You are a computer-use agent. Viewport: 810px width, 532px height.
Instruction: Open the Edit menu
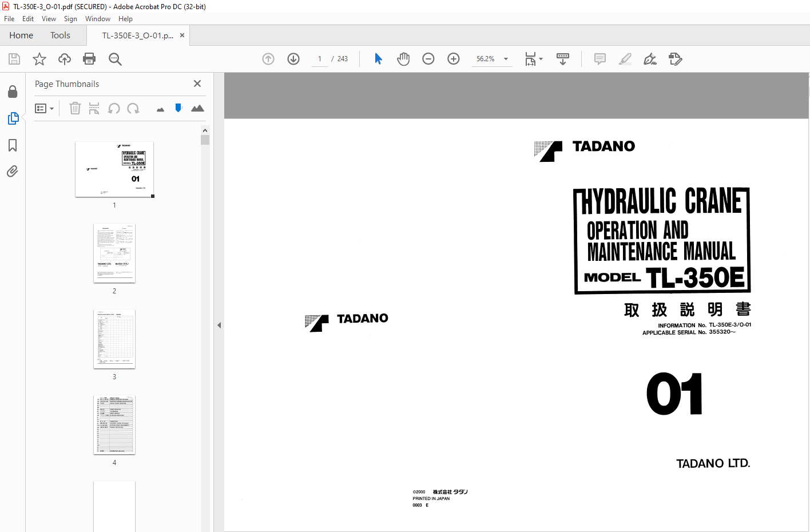point(28,19)
